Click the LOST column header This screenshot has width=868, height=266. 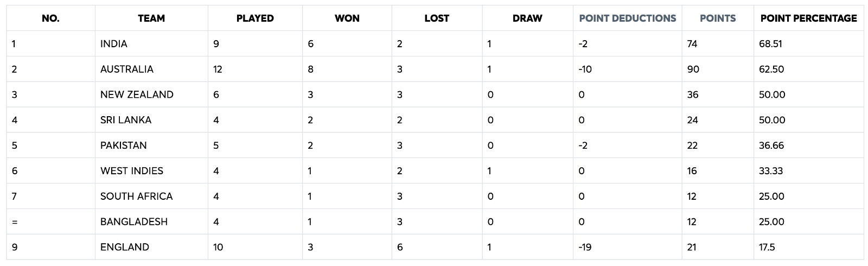(x=437, y=18)
